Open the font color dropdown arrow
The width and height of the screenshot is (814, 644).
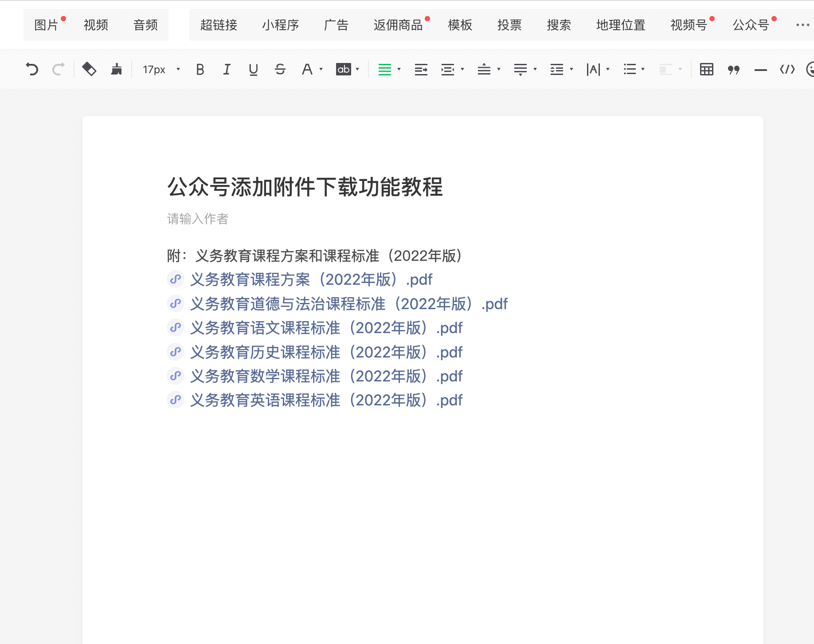click(321, 69)
